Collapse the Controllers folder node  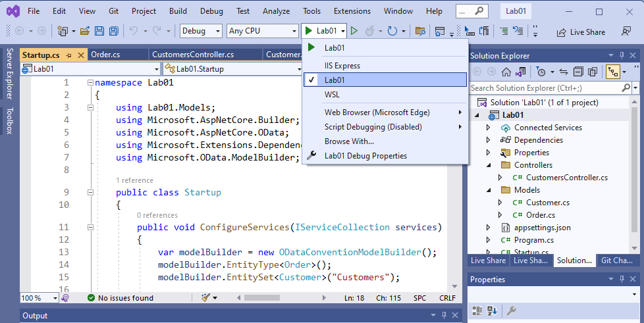489,165
